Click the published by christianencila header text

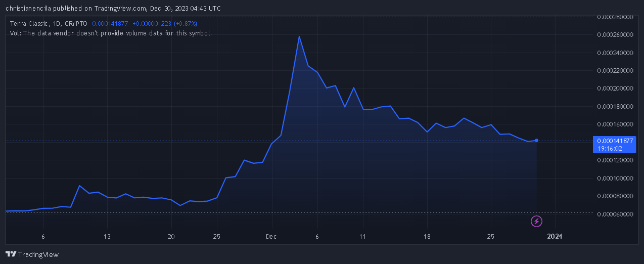[x=113, y=8]
